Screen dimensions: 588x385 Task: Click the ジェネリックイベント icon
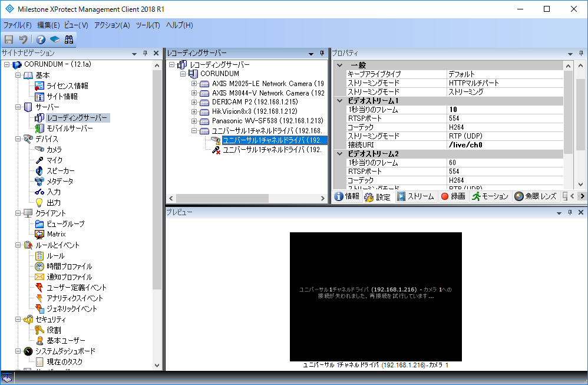click(x=39, y=308)
